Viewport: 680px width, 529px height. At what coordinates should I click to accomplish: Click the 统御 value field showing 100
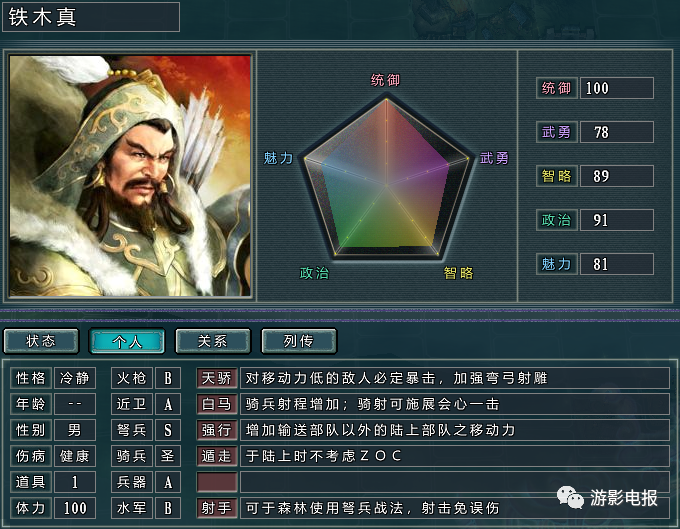click(617, 88)
